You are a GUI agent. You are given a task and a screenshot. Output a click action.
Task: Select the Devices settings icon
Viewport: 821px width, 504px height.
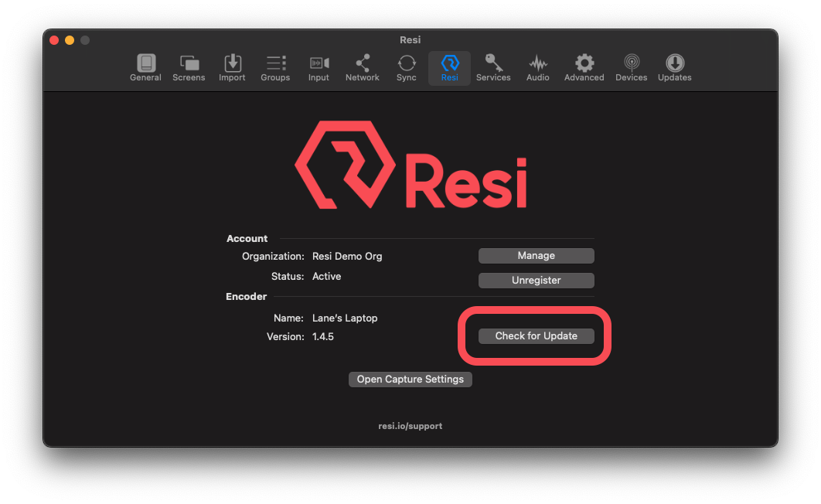tap(631, 67)
